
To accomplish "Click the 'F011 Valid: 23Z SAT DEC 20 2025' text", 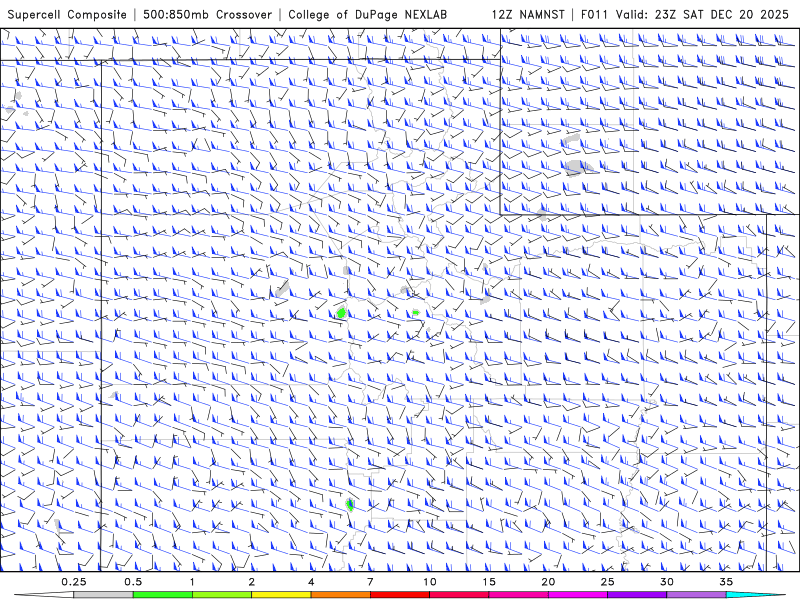I will click(x=685, y=14).
